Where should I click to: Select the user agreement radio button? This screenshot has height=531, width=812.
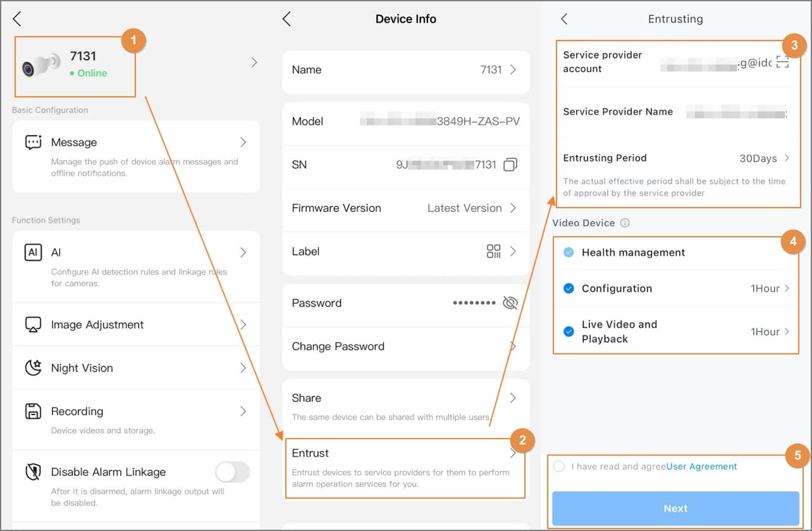tap(559, 466)
